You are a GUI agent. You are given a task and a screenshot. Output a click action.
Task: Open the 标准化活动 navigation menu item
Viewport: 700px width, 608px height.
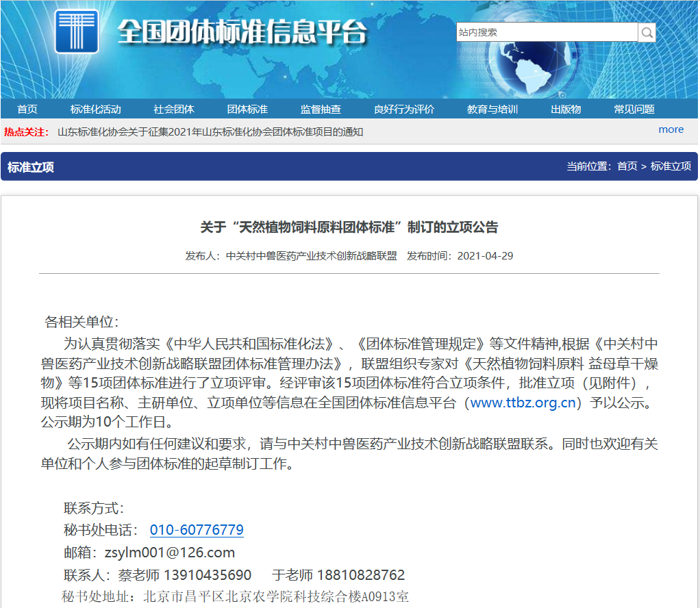point(95,110)
